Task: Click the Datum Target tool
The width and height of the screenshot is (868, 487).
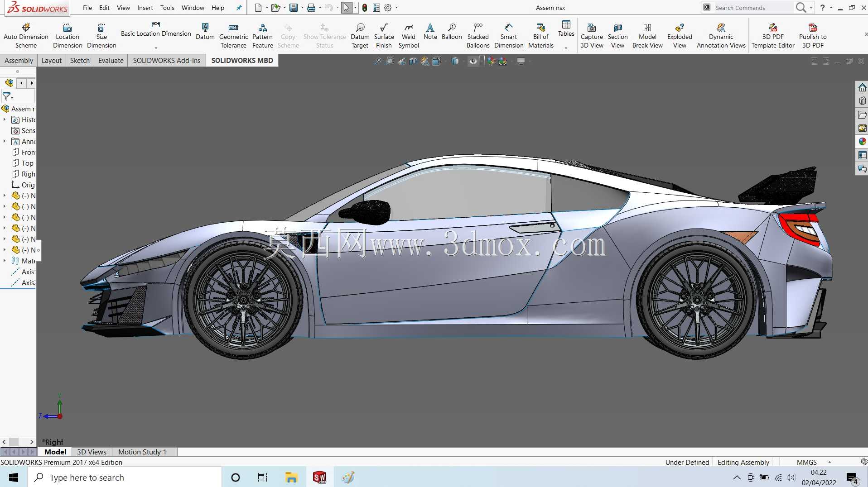Action: 360,36
